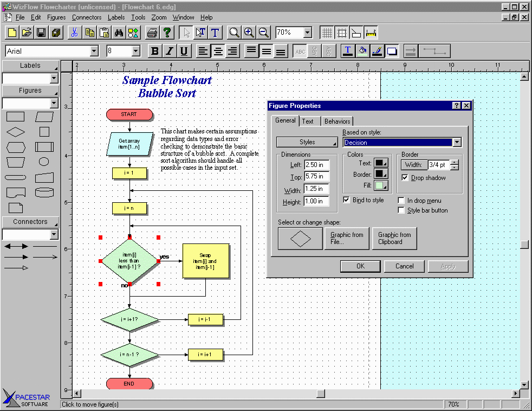Click OK in Figure Properties
Image resolution: width=532 pixels, height=411 pixels.
tap(360, 266)
